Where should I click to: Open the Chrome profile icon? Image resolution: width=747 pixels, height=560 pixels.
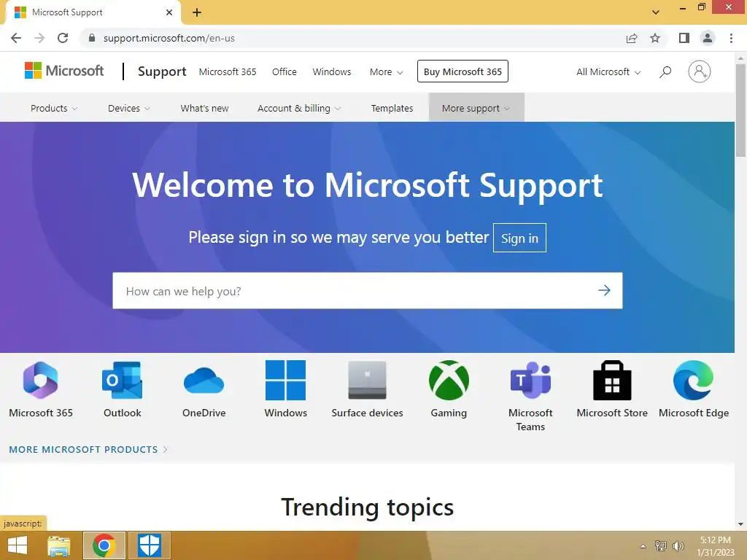(x=708, y=38)
